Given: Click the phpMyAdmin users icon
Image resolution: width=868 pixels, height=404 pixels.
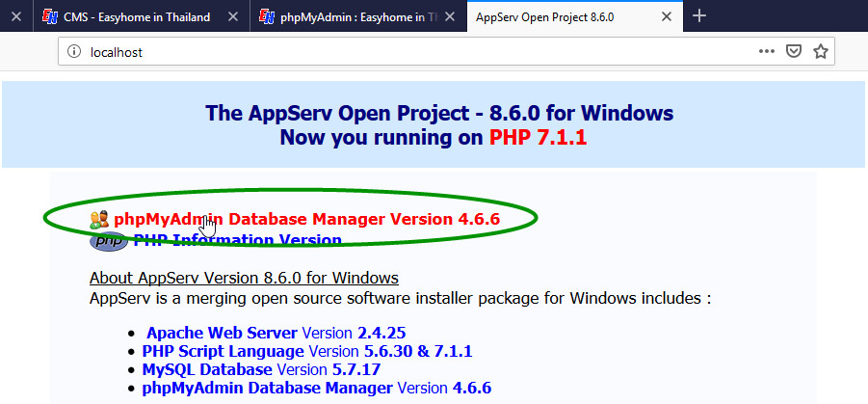Looking at the screenshot, I should [x=99, y=220].
